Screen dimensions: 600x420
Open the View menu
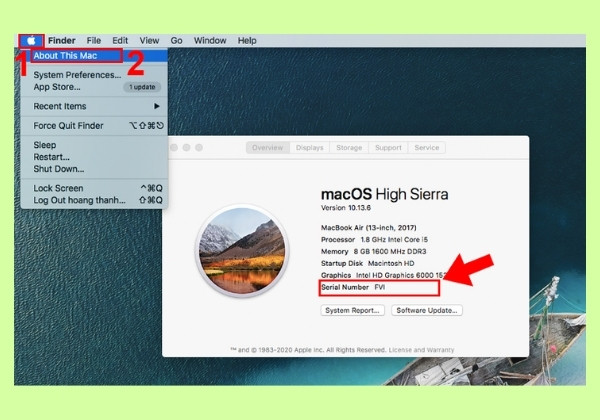(x=149, y=41)
